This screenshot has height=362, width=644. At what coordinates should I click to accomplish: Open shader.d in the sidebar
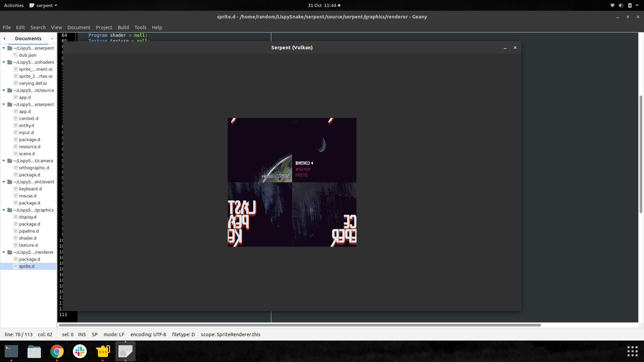[27, 238]
